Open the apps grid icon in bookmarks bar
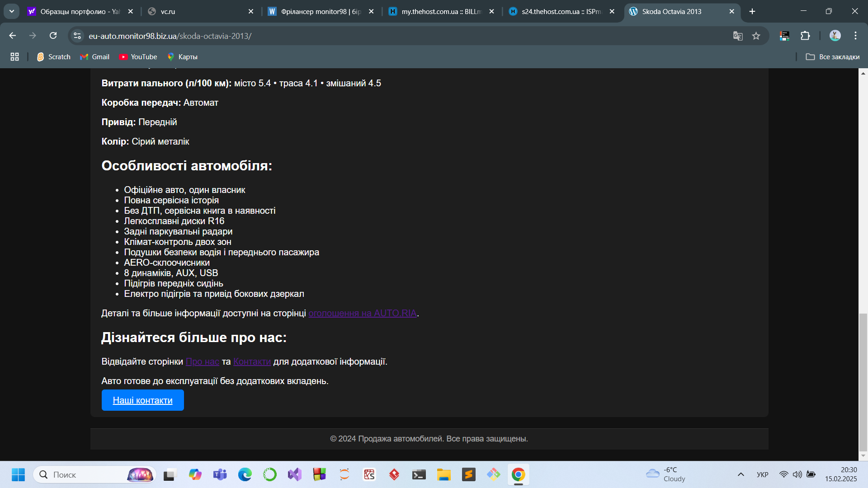Screen dimensions: 868x488 [14, 57]
